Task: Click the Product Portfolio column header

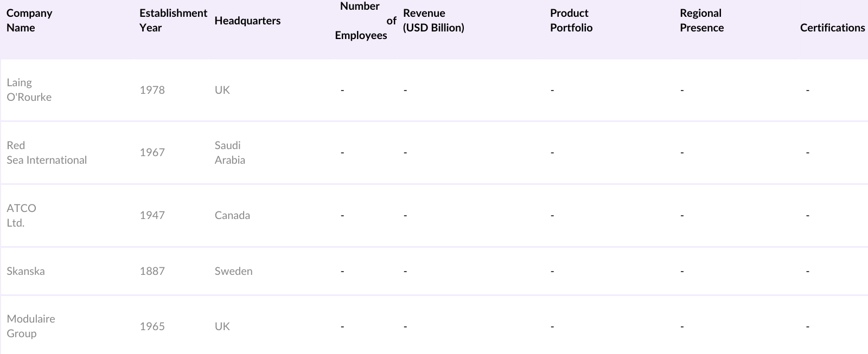Action: [571, 21]
